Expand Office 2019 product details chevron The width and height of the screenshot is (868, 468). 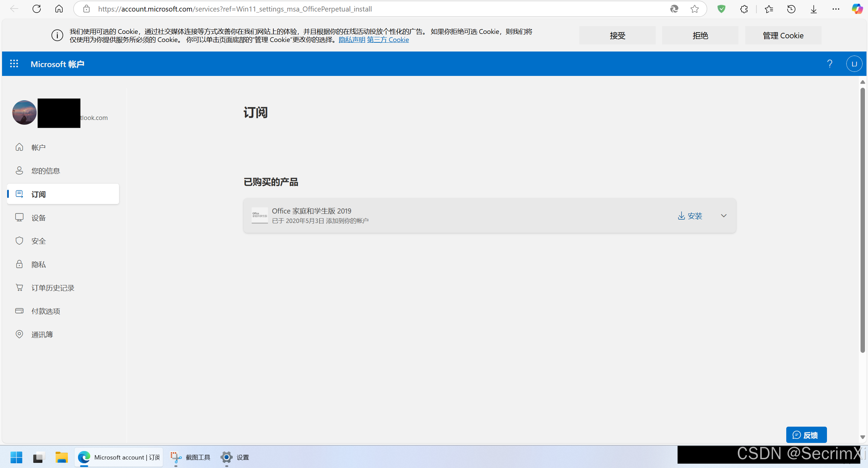724,216
